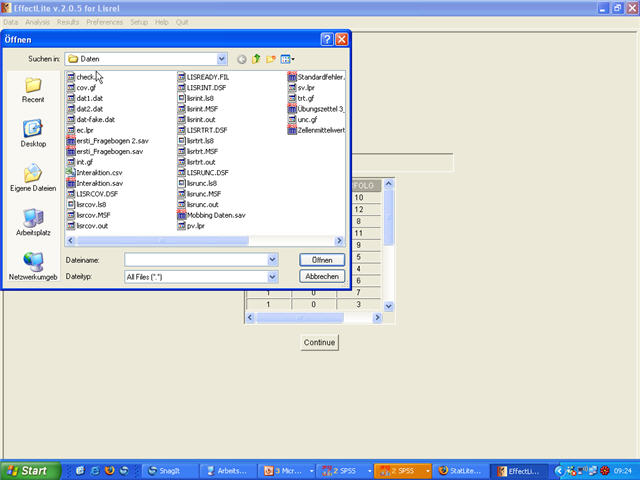Create a new folder via toolbar icon
Image resolution: width=640 pixels, height=480 pixels.
(271, 59)
